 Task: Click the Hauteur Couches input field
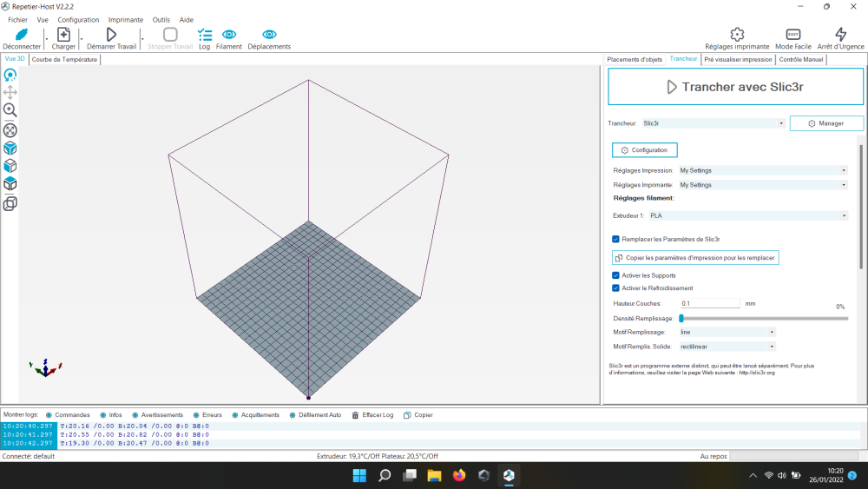(x=710, y=303)
